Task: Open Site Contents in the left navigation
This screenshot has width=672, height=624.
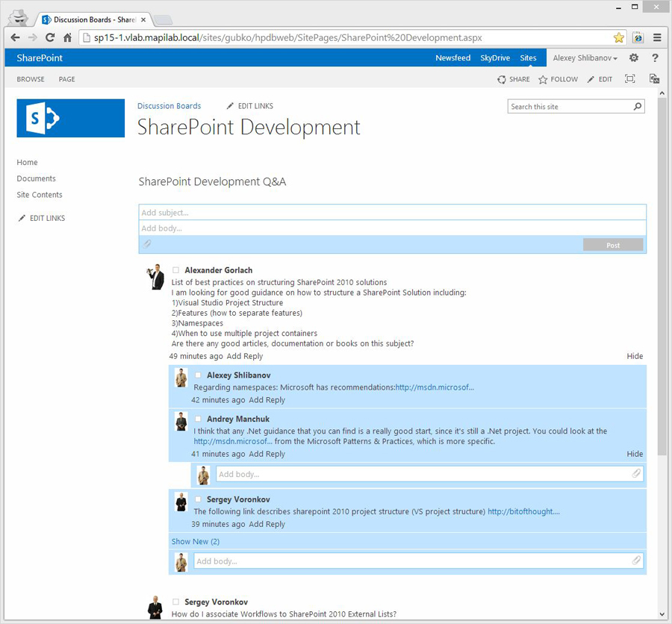Action: tap(40, 195)
